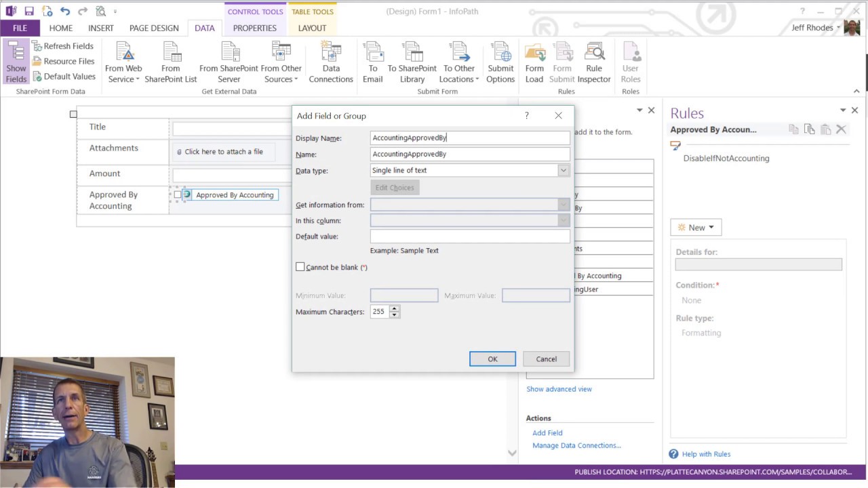Click From SharePoint List icon
This screenshot has width=868, height=488.
[x=171, y=62]
